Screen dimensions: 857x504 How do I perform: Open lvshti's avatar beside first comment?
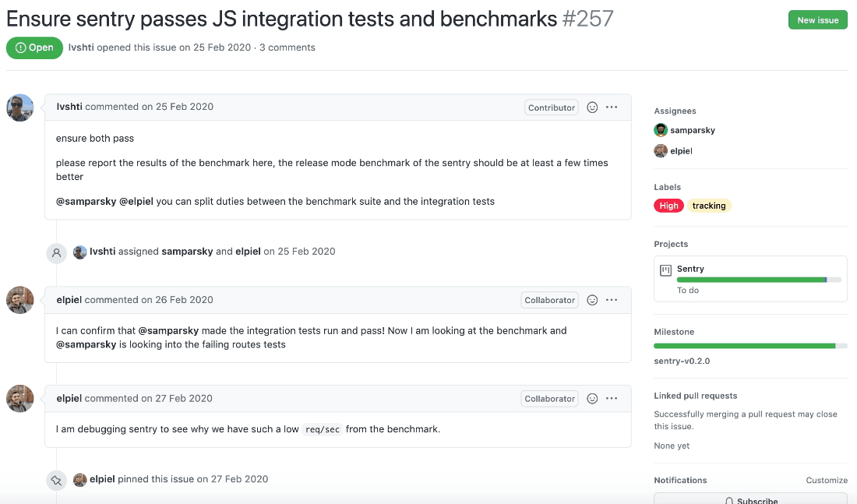19,107
